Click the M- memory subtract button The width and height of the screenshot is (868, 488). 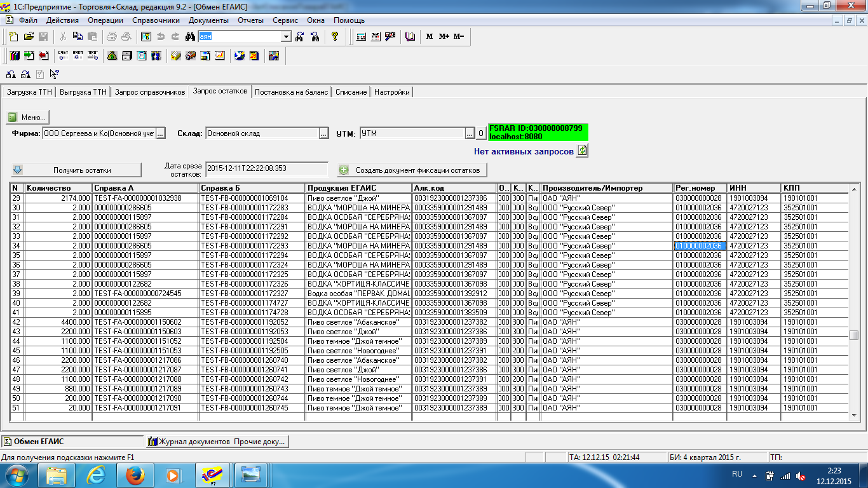tap(459, 37)
